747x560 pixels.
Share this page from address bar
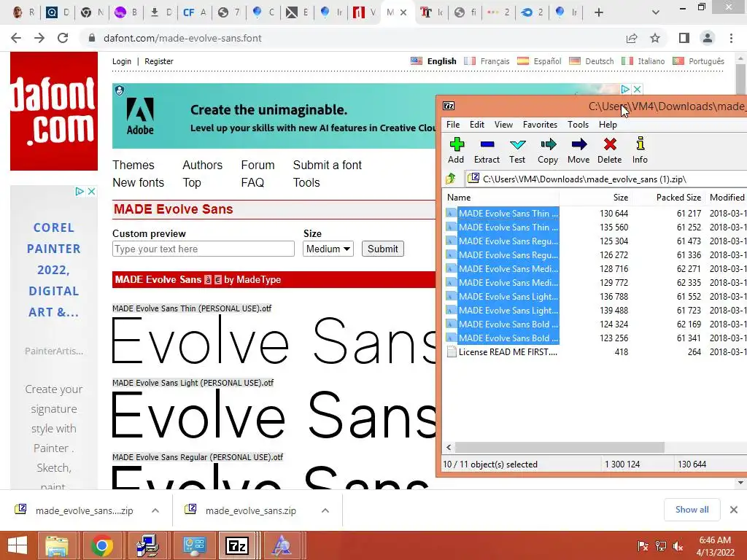[632, 38]
